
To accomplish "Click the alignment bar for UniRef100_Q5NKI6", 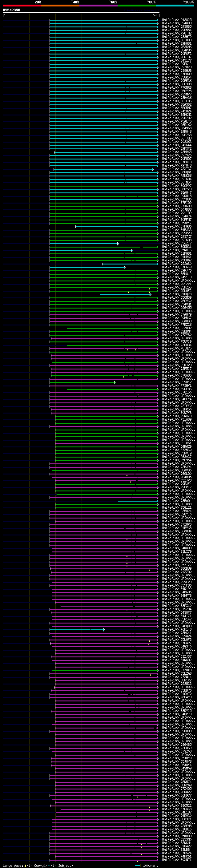I will pos(91,250).
